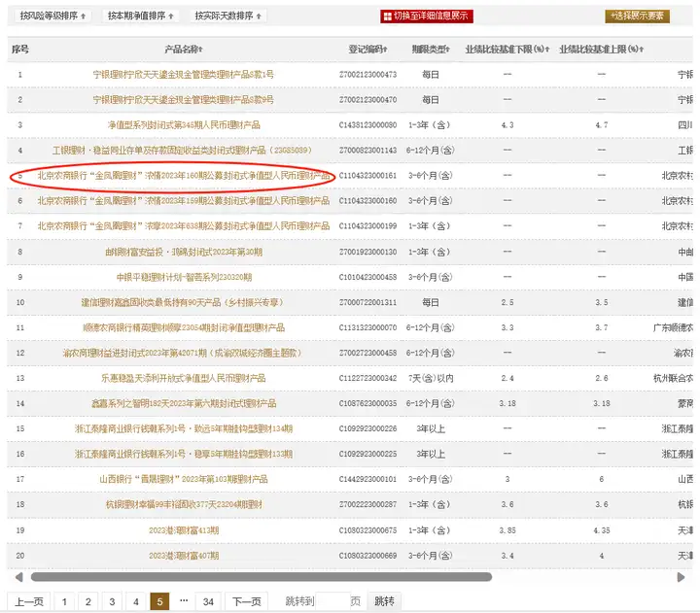Open 浙江泰隆 致远5年期挂钩型理财134期 link
This screenshot has width=700, height=613.
click(x=184, y=428)
